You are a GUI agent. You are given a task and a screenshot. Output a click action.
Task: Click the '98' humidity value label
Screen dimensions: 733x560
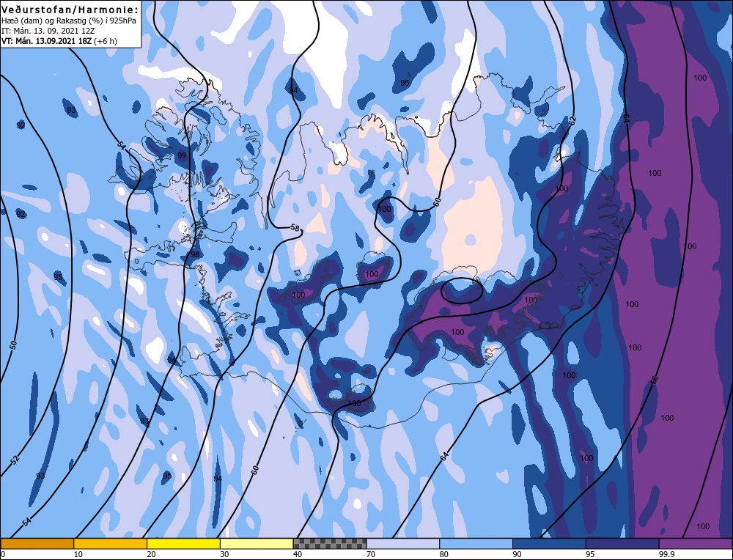point(195,255)
